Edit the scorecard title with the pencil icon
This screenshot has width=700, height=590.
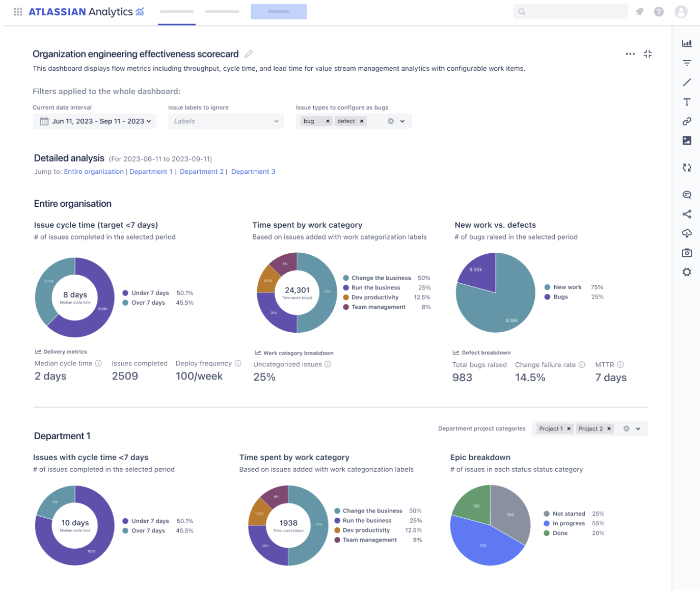point(249,53)
